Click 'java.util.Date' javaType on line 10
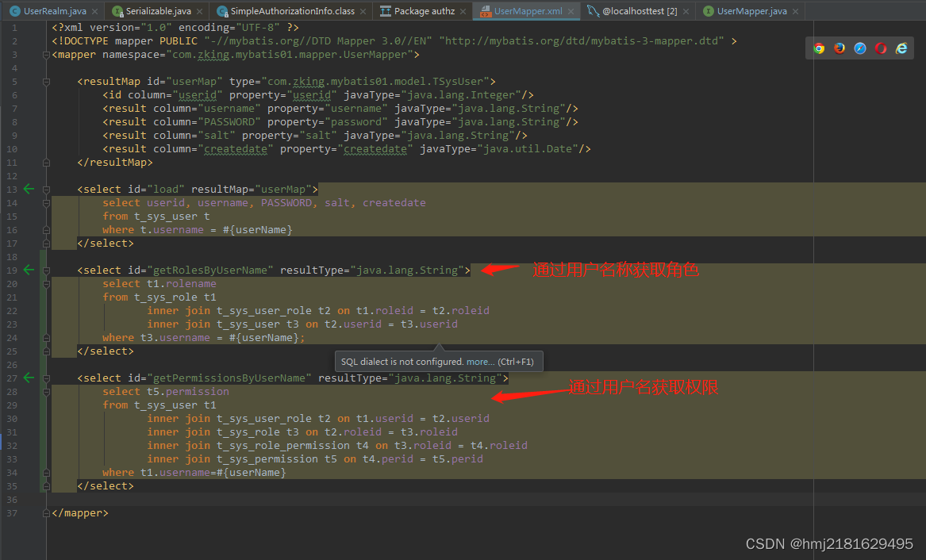The height and width of the screenshot is (560, 926). (x=528, y=149)
